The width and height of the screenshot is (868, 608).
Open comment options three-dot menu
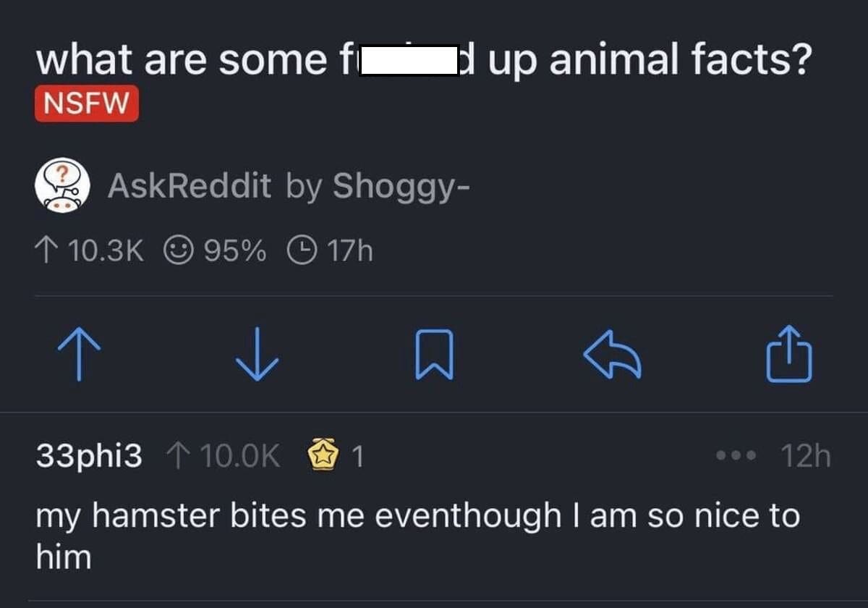tap(736, 457)
